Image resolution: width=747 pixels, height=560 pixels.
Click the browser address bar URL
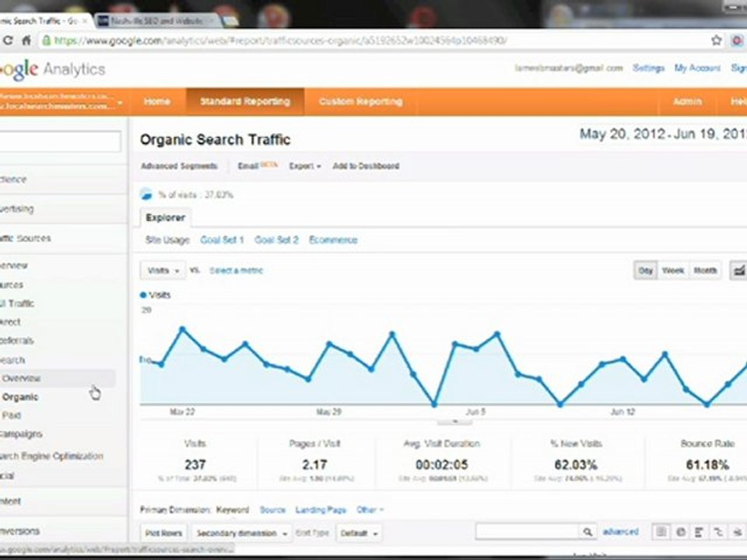click(x=280, y=40)
